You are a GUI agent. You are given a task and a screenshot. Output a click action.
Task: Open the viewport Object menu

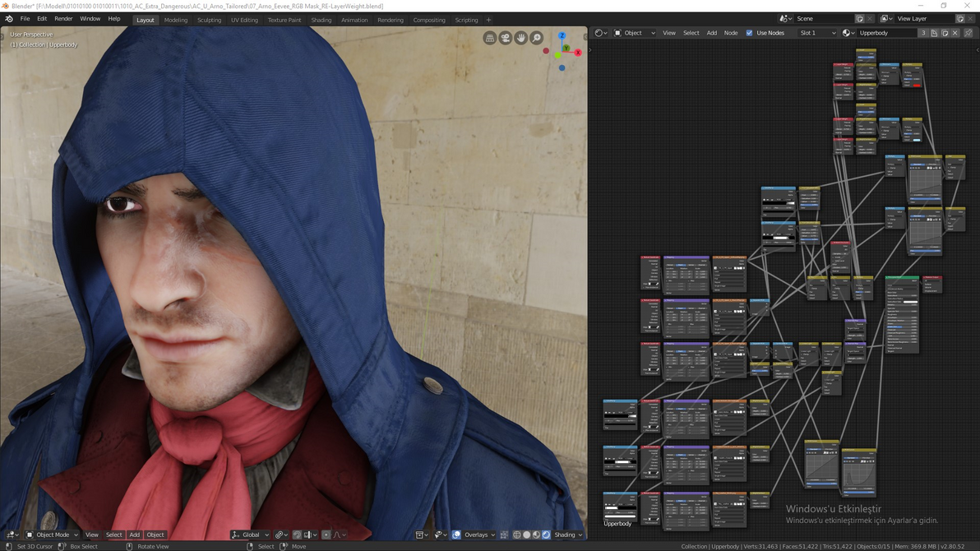[155, 535]
